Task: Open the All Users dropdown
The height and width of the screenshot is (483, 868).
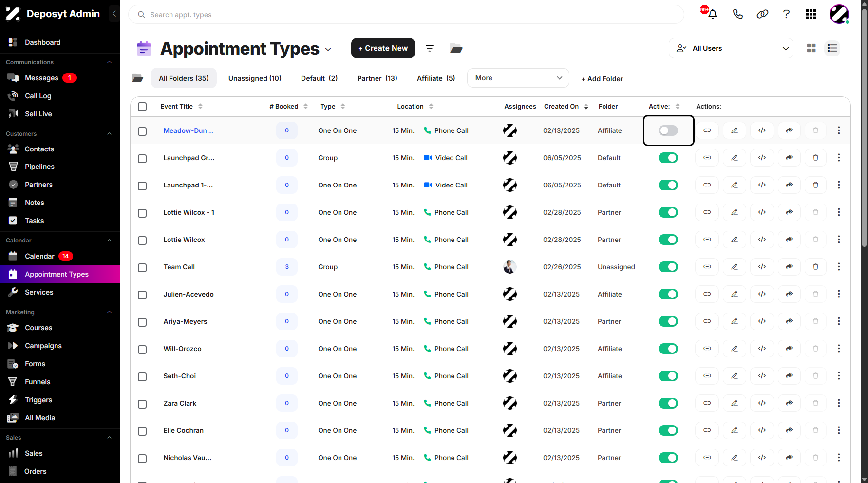Action: (731, 48)
